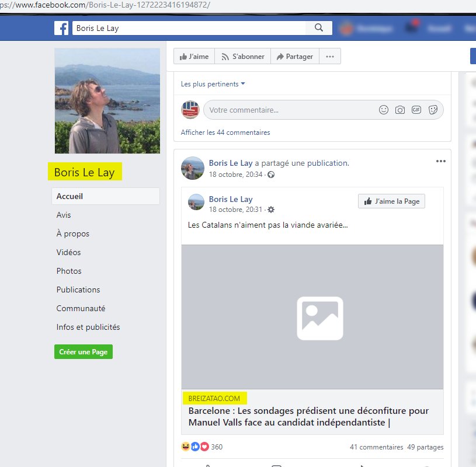476x467 pixels.
Task: Open the GIF picker in comment box
Action: coord(416,110)
